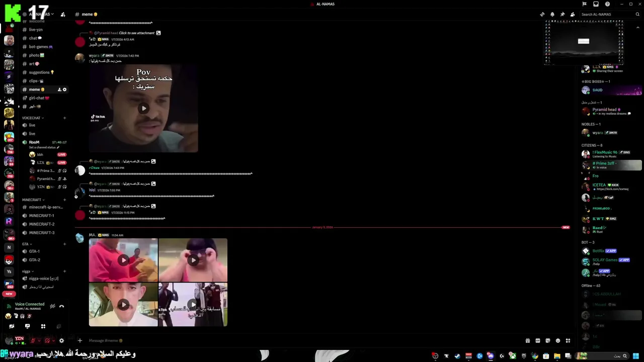Screen dimensions: 644x362
Task: Open BotRix bot in member list
Action: point(611,251)
